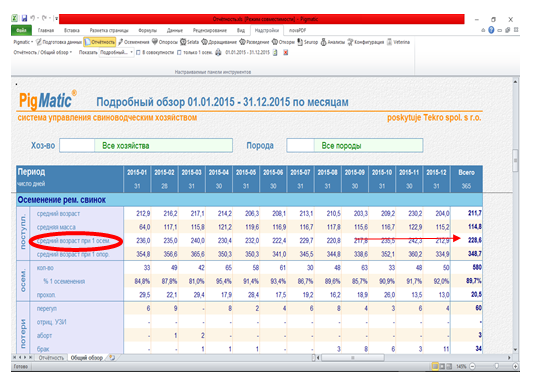Open the Анализы tool
The height and width of the screenshot is (383, 535).
coord(333,42)
